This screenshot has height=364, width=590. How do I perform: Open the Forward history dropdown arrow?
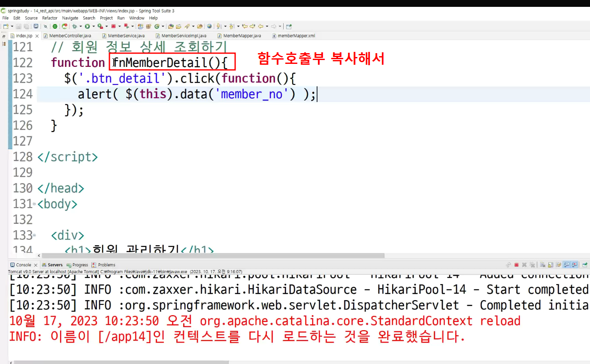click(x=280, y=26)
